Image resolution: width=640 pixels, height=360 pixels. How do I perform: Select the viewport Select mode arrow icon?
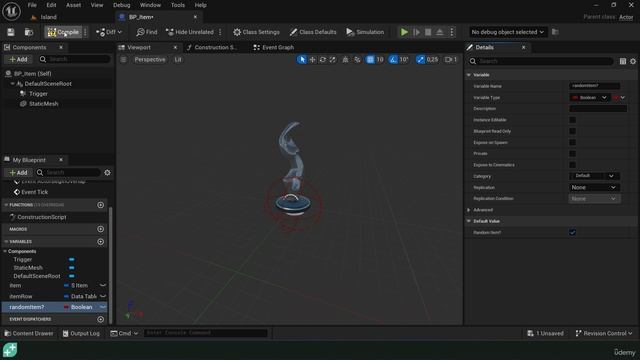(302, 60)
